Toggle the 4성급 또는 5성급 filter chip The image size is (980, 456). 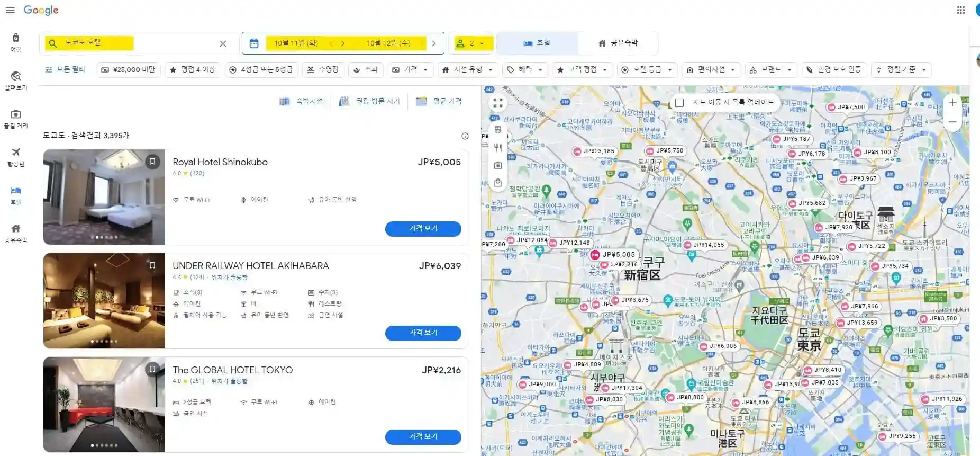tap(261, 69)
